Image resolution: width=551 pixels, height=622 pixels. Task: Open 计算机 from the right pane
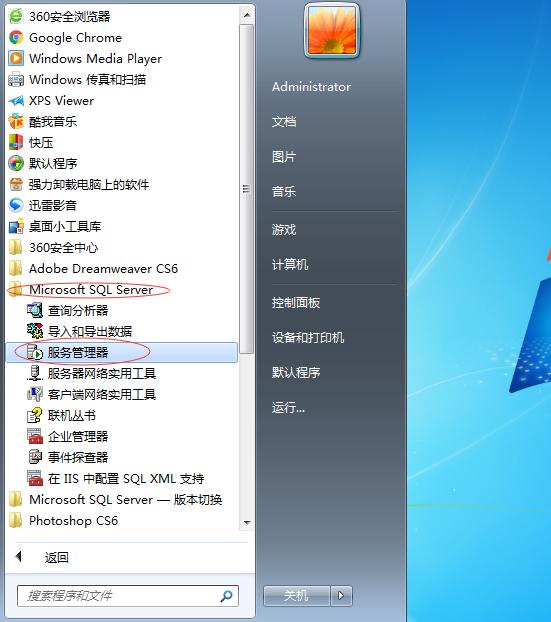click(x=290, y=265)
